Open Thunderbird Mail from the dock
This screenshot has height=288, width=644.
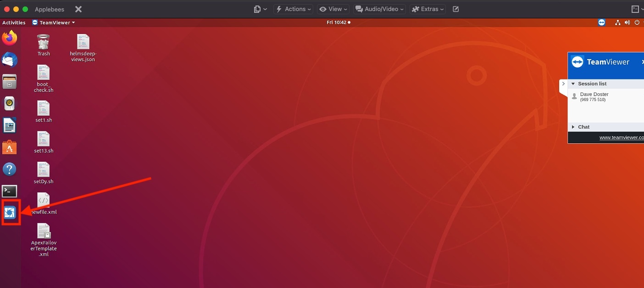10,60
